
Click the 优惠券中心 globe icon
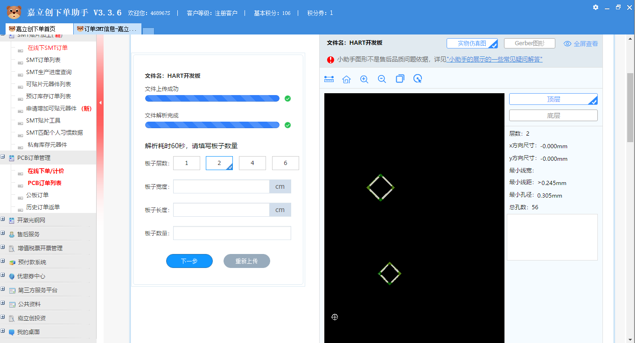pyautogui.click(x=12, y=276)
